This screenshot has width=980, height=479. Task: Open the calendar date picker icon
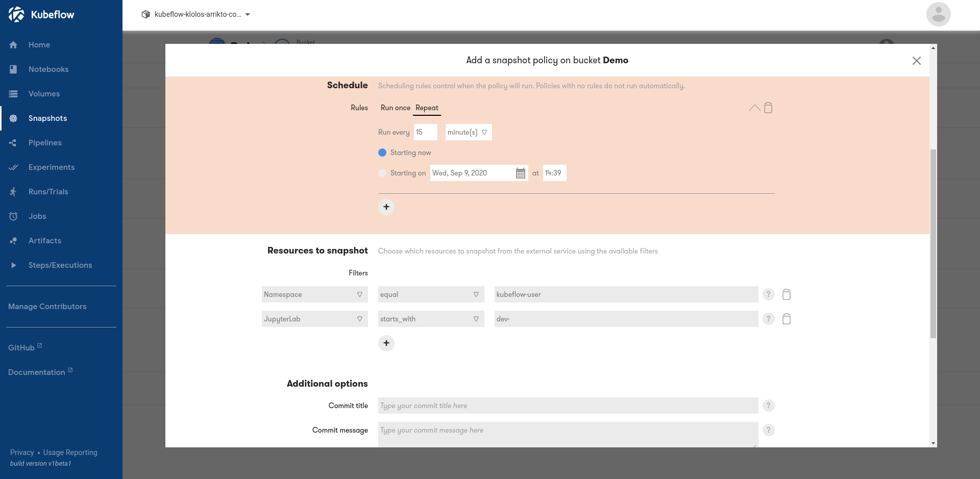521,173
